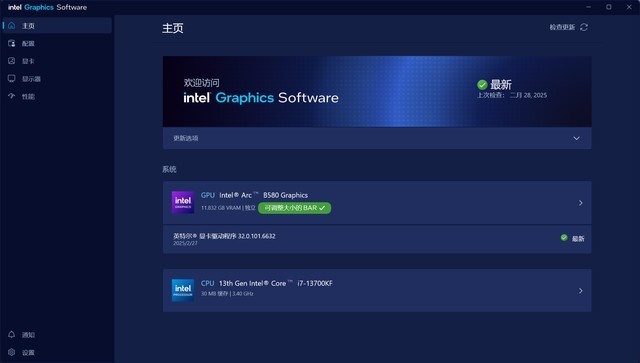Click the performance gauge icon
The width and height of the screenshot is (640, 363).
11,96
